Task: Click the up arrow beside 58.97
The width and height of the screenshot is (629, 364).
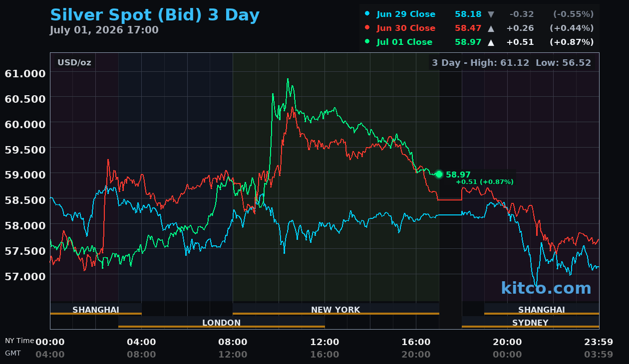Action: click(491, 42)
